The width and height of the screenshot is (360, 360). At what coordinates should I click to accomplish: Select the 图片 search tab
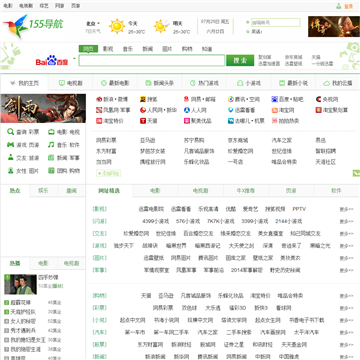167,49
